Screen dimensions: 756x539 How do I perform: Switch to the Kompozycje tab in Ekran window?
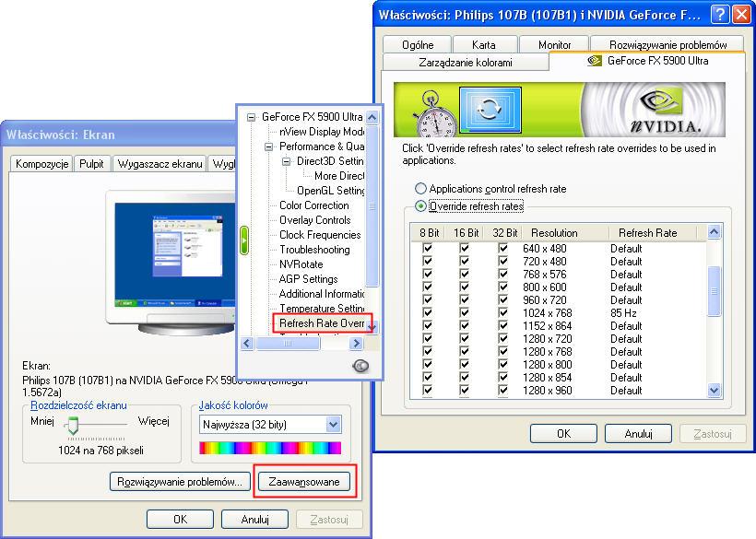tap(41, 164)
